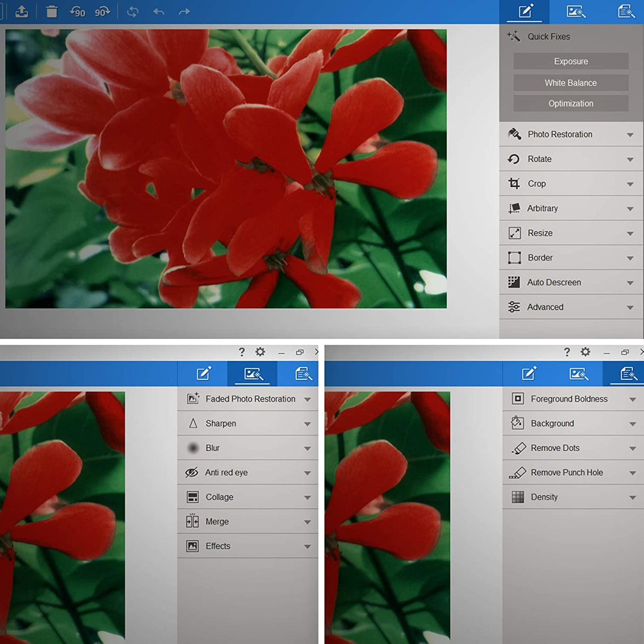Switch to the photo enhancement tab
Screen dimensions: 644x644
coord(576,11)
